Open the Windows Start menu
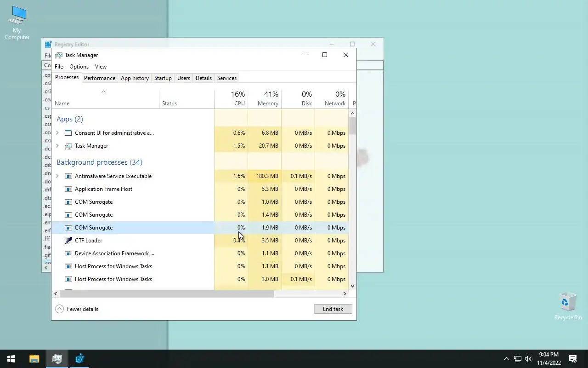The height and width of the screenshot is (368, 588). tap(11, 359)
